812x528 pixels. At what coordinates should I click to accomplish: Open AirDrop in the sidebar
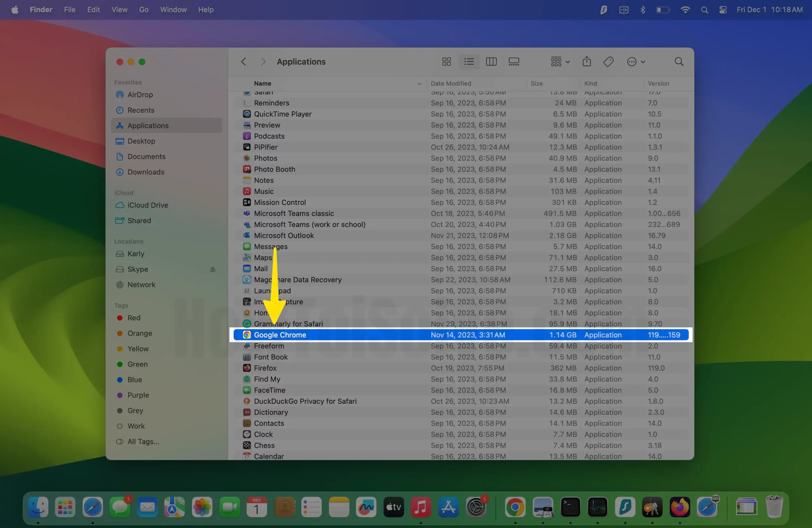pos(167,95)
